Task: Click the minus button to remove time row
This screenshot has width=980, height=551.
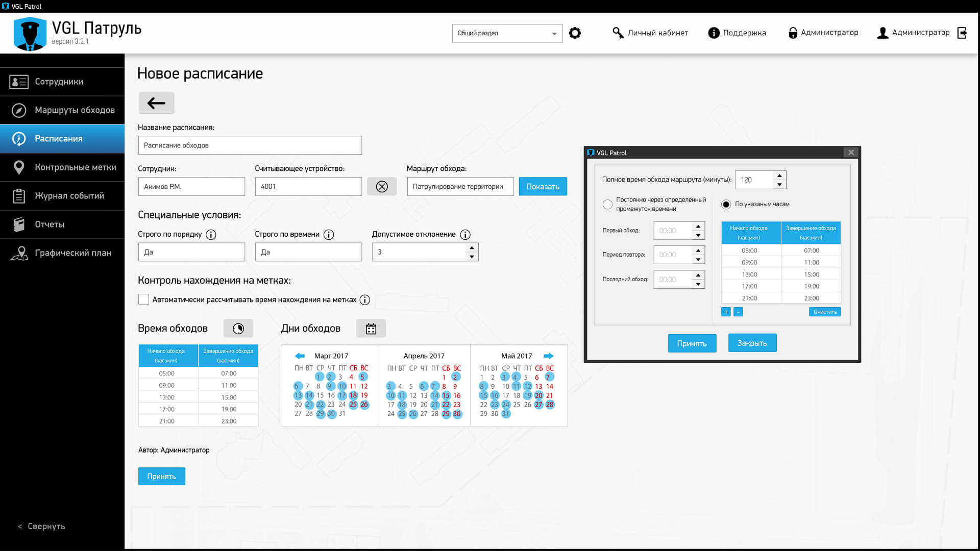Action: pos(738,312)
